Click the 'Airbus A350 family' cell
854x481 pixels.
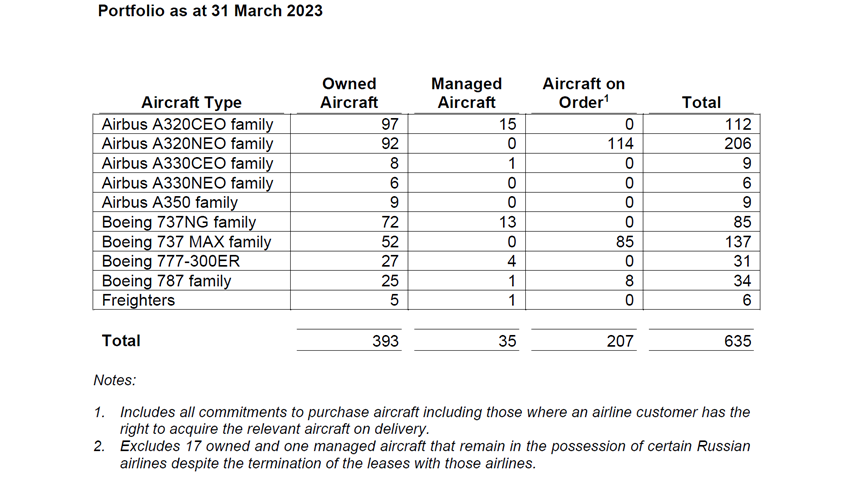[170, 203]
